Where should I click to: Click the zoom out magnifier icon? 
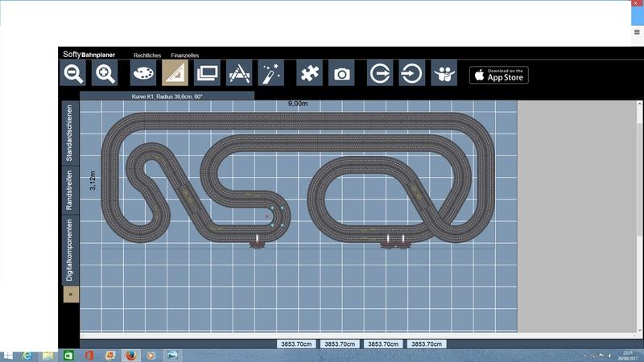tap(73, 74)
